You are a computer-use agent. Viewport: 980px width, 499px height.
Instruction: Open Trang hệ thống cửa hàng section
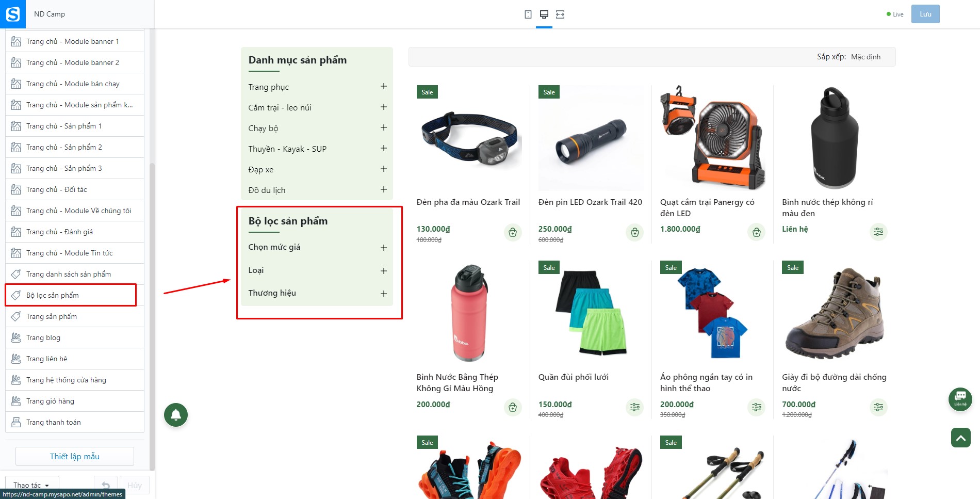tap(75, 380)
